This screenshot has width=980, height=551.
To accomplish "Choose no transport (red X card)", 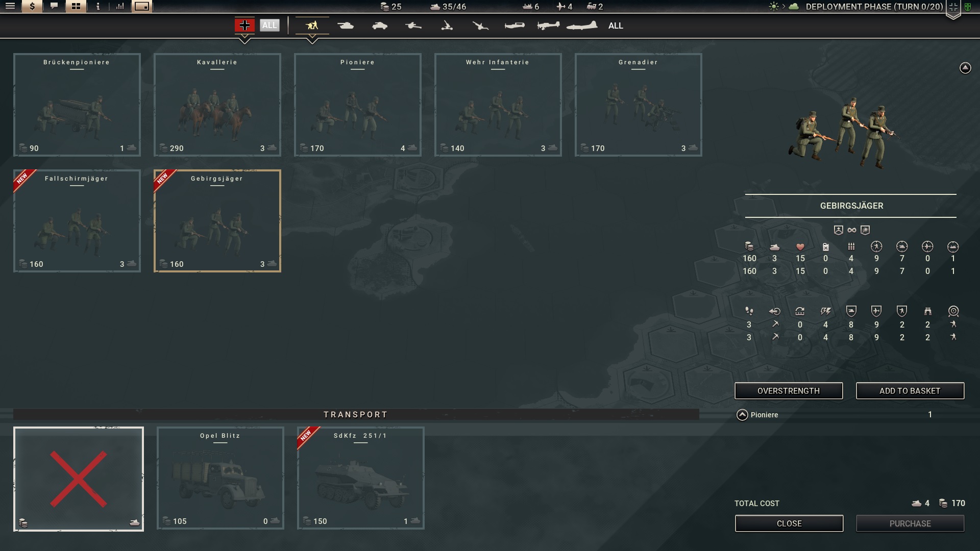I will 79,479.
